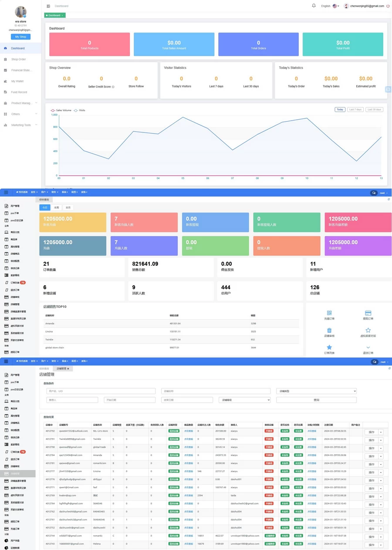This screenshot has height=550, width=392.
Task: Open the 充值订单 quick-link tile icon
Action: [329, 313]
